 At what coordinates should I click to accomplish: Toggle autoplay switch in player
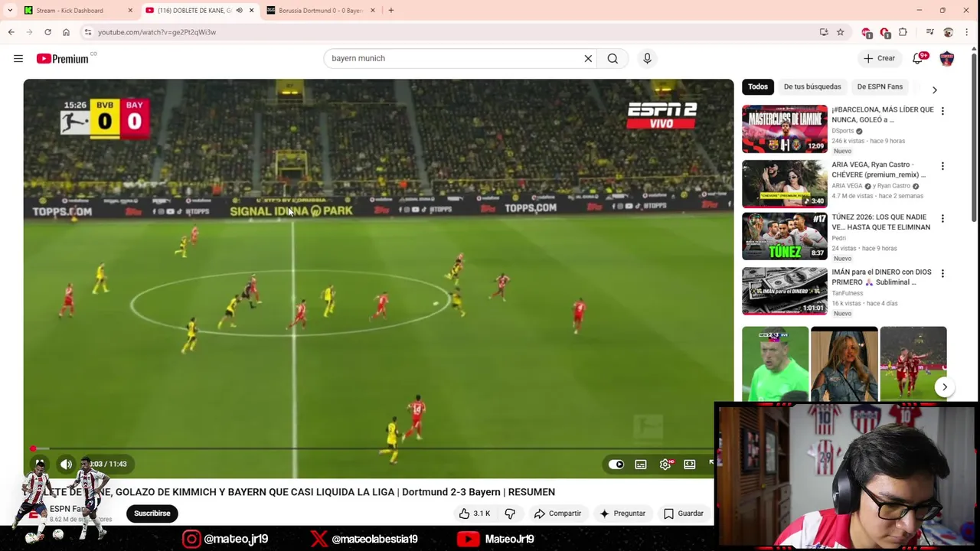616,464
